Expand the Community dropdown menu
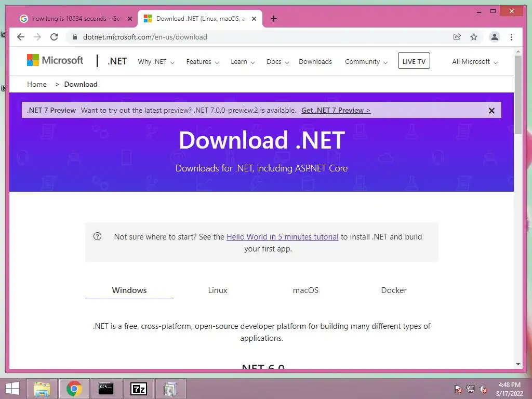 [366, 62]
